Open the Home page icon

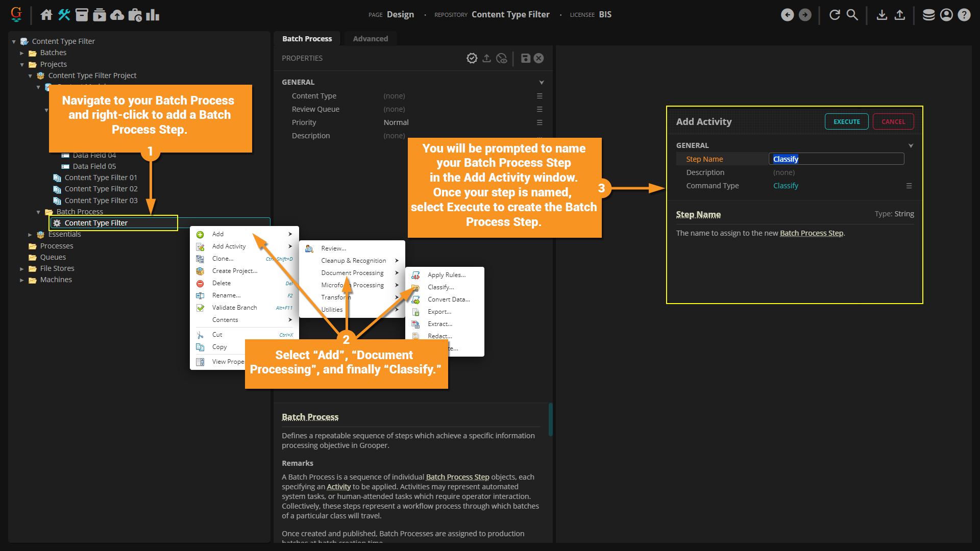pyautogui.click(x=46, y=15)
